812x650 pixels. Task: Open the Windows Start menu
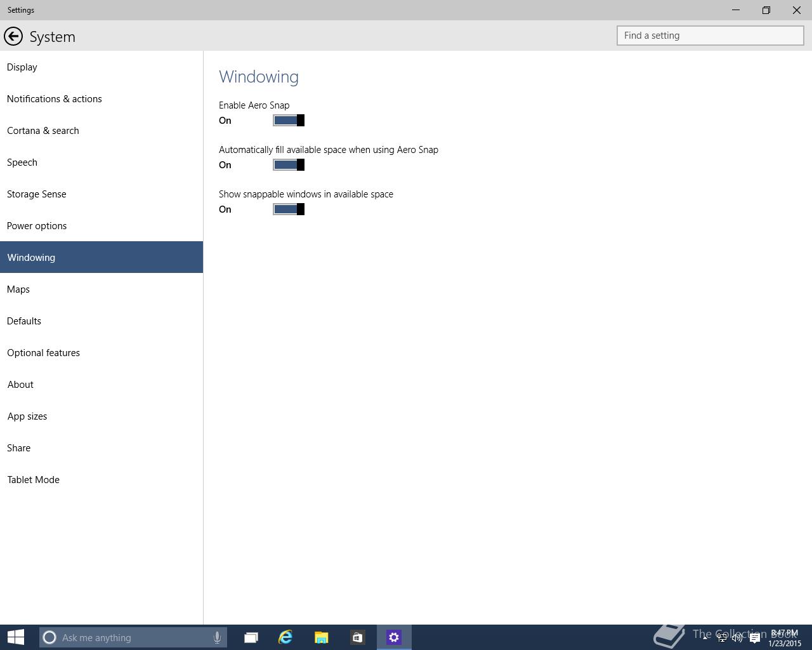point(15,637)
